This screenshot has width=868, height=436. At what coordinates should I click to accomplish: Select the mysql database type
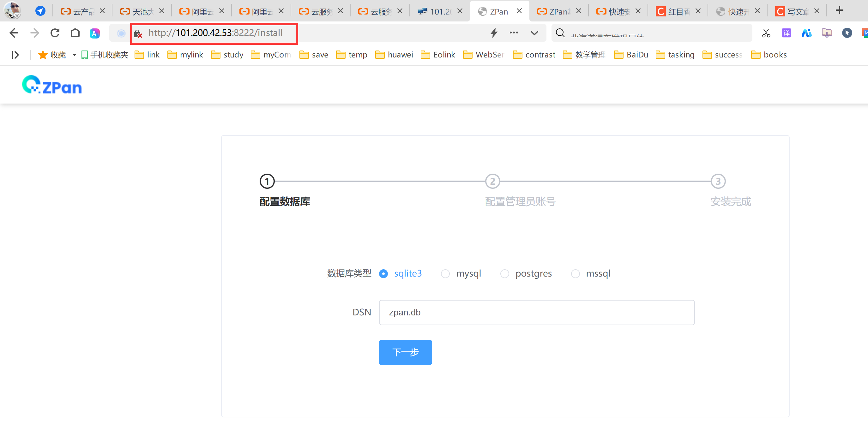445,274
